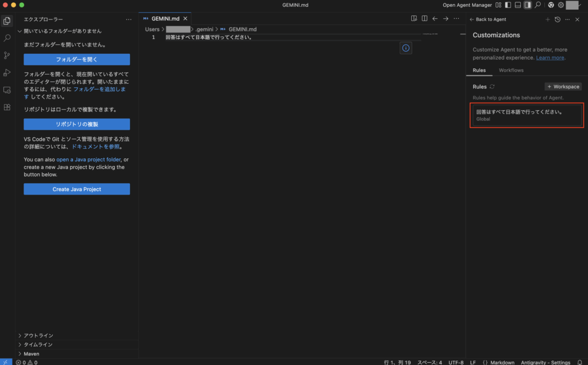Open the Run and Debug view

coord(7,72)
